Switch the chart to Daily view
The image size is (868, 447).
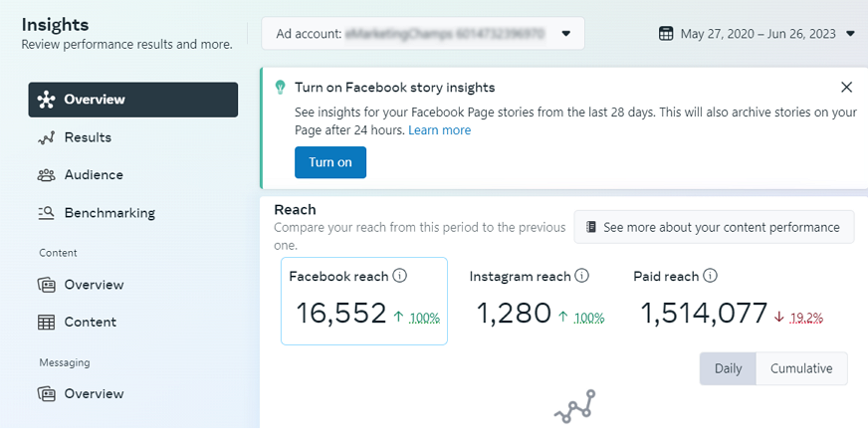[728, 368]
